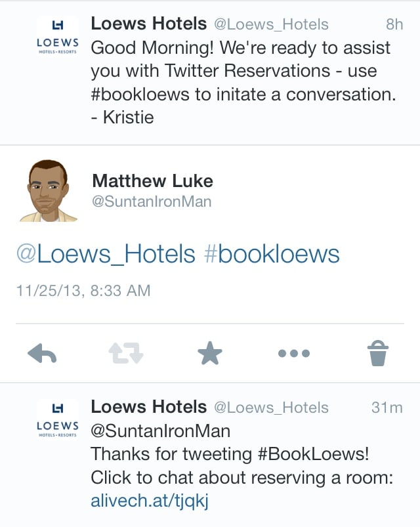Open the alivech.at/tjqkj chat link
The width and height of the screenshot is (420, 527).
(x=150, y=501)
